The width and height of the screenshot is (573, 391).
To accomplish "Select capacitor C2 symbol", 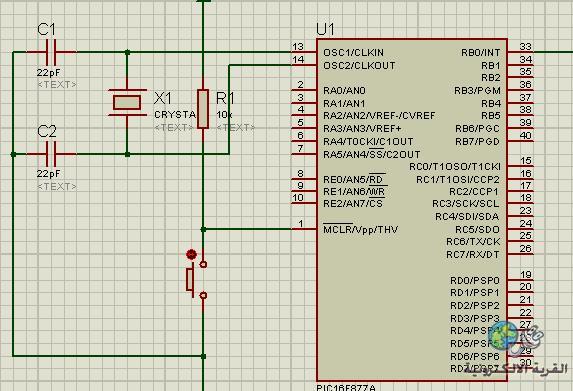I will [x=51, y=154].
